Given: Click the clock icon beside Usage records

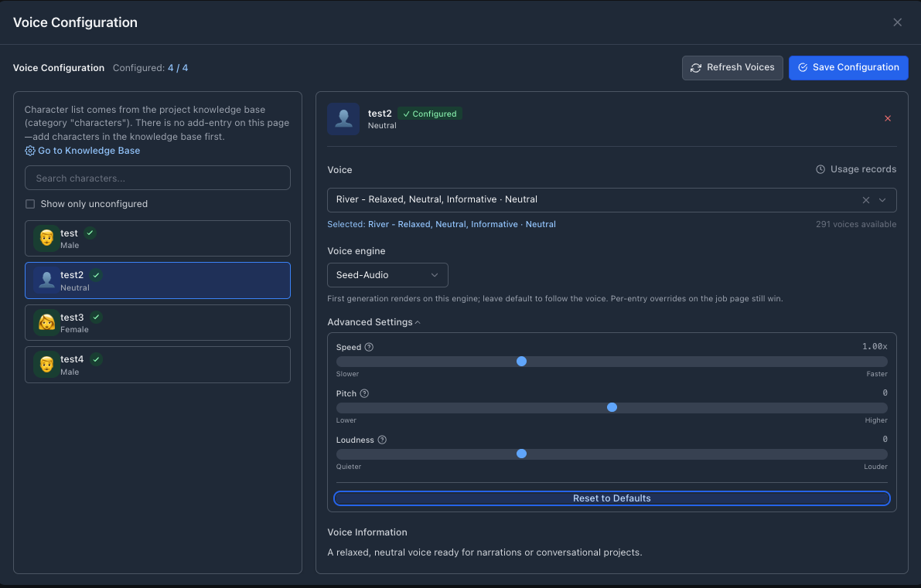Looking at the screenshot, I should pos(820,169).
